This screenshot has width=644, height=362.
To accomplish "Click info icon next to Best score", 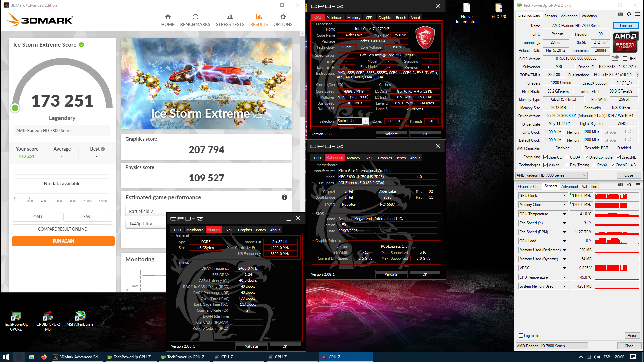I will 103,149.
